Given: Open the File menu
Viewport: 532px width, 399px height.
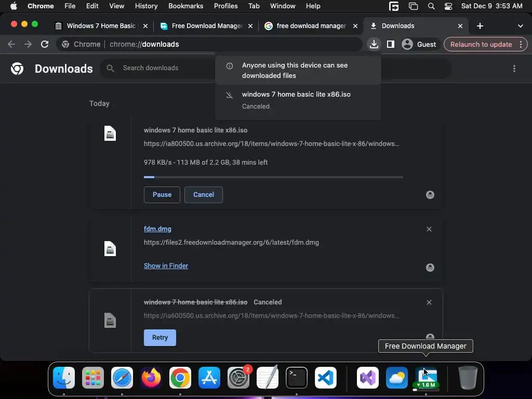Looking at the screenshot, I should click(x=70, y=6).
